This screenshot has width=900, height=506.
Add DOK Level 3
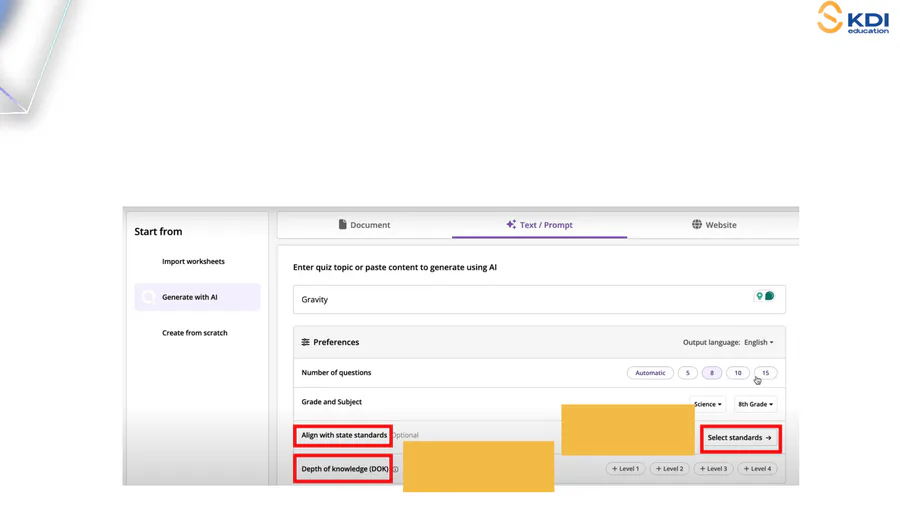point(713,469)
